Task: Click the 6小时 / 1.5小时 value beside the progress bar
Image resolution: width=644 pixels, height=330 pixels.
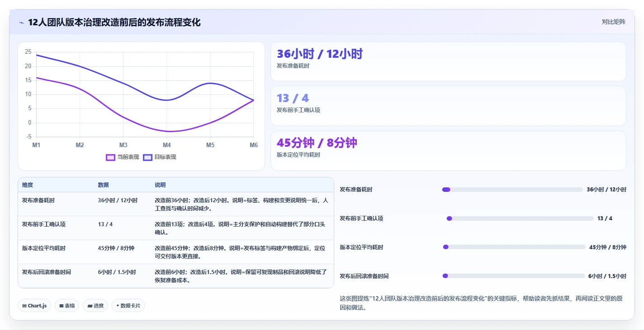Action: pyautogui.click(x=607, y=276)
